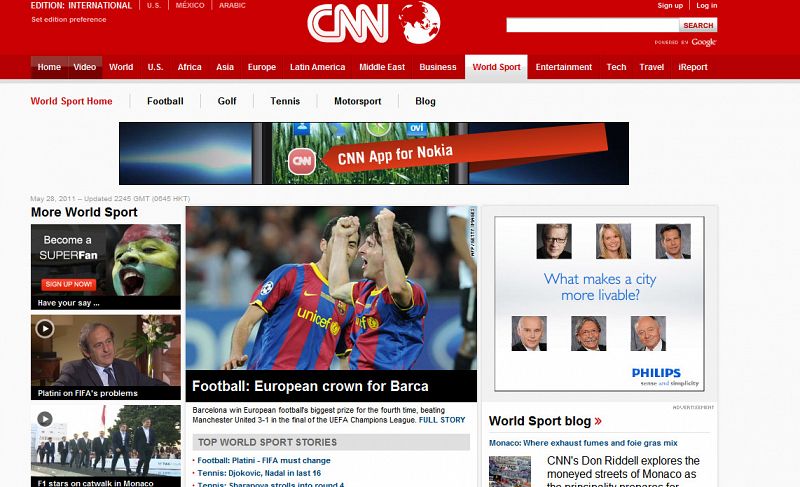Open the Europe section
This screenshot has width=800, height=487.
(x=262, y=67)
